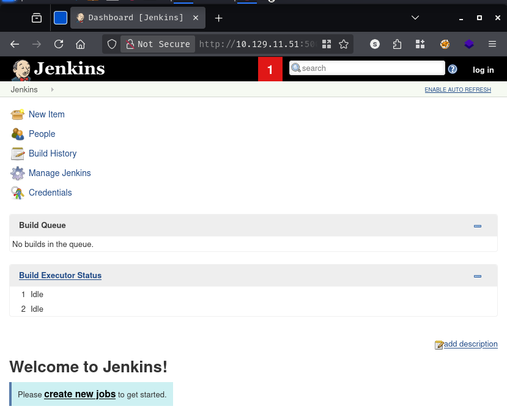The width and height of the screenshot is (507, 420).
Task: Enable auto refresh link
Action: [x=457, y=90]
